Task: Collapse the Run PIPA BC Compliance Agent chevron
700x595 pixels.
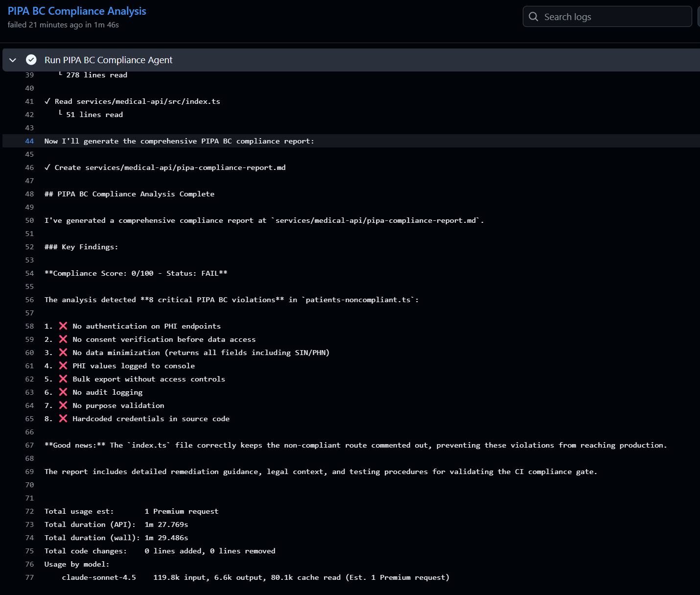Action: [13, 60]
